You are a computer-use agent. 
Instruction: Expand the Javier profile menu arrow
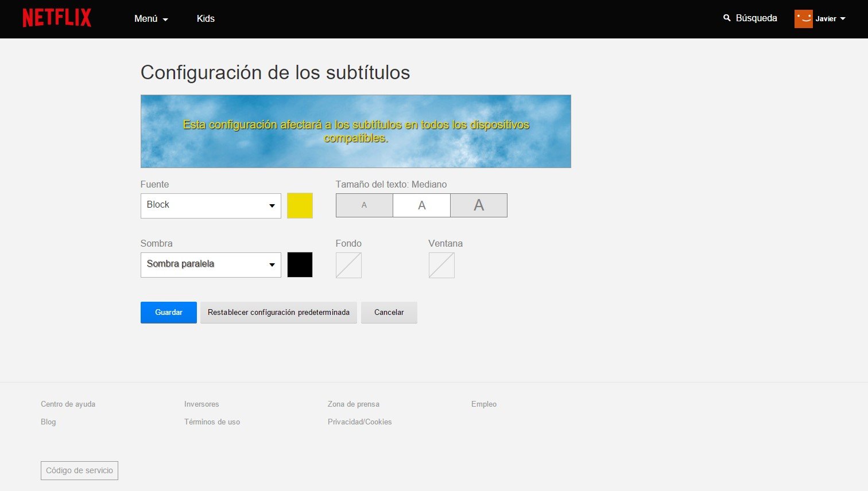[843, 19]
